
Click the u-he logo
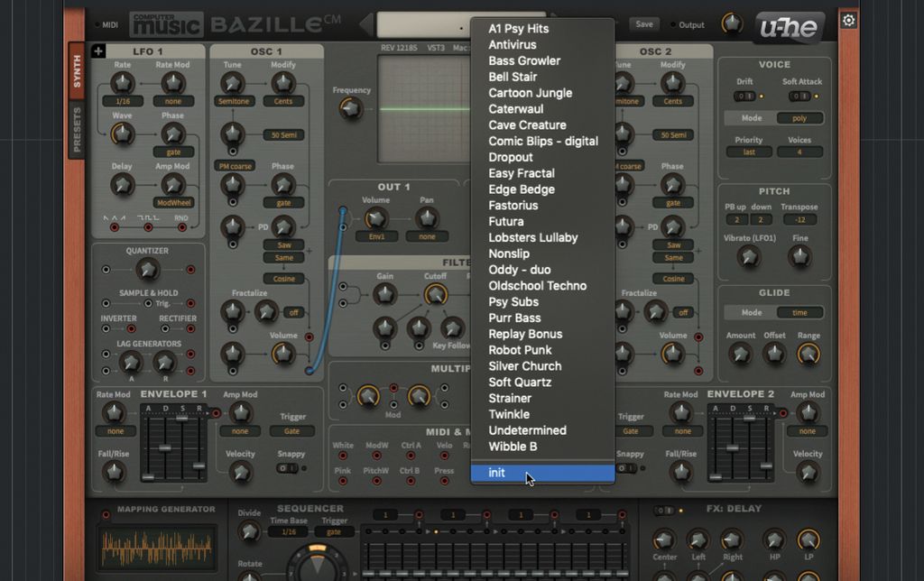point(790,27)
